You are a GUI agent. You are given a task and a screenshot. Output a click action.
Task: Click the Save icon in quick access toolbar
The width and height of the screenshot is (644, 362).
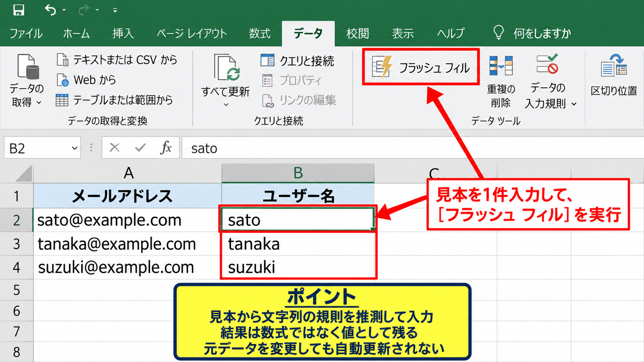coord(18,10)
